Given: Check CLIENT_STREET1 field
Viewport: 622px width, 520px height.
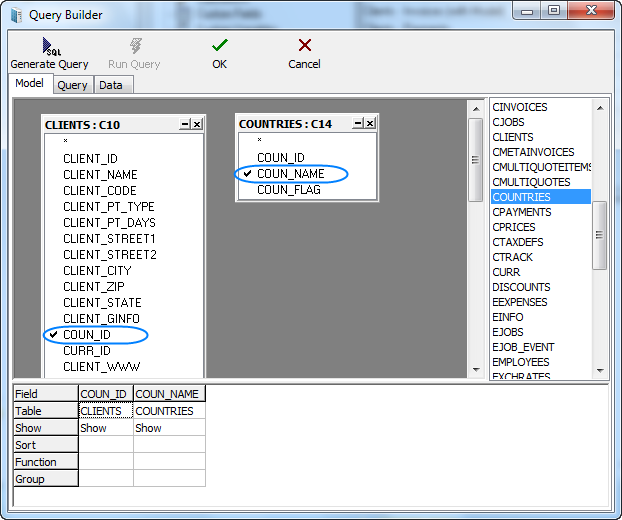Looking at the screenshot, I should (x=109, y=239).
